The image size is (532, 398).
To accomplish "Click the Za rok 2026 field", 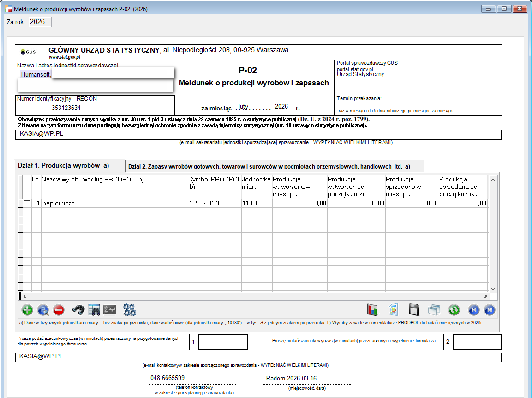I will (40, 22).
